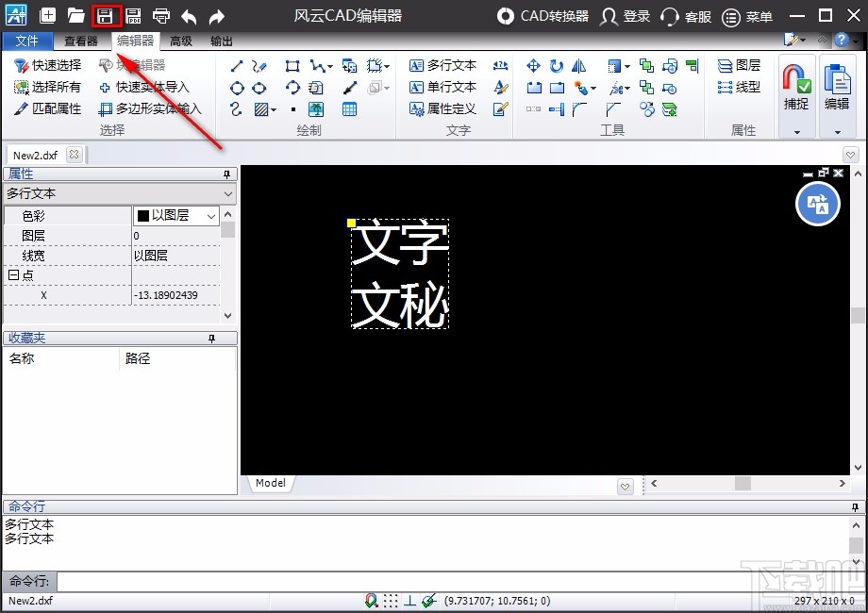
Task: Select the Rotate tool
Action: click(557, 66)
